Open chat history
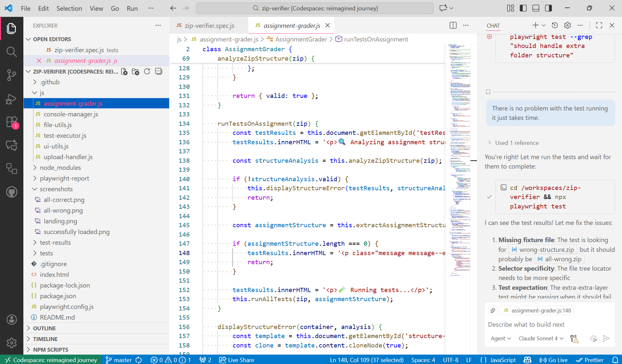The image size is (622, 364). click(555, 25)
